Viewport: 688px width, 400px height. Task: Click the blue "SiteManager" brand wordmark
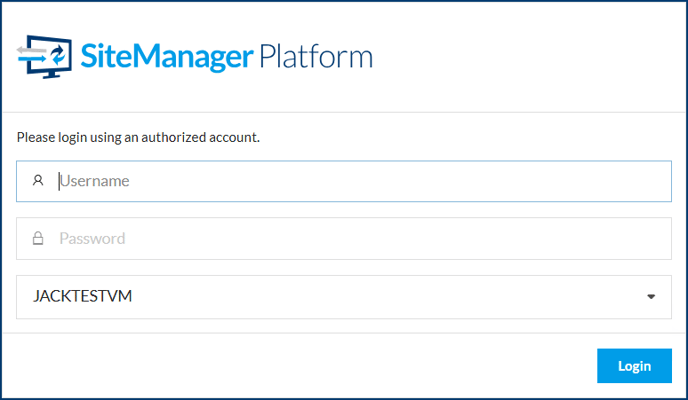click(x=167, y=57)
